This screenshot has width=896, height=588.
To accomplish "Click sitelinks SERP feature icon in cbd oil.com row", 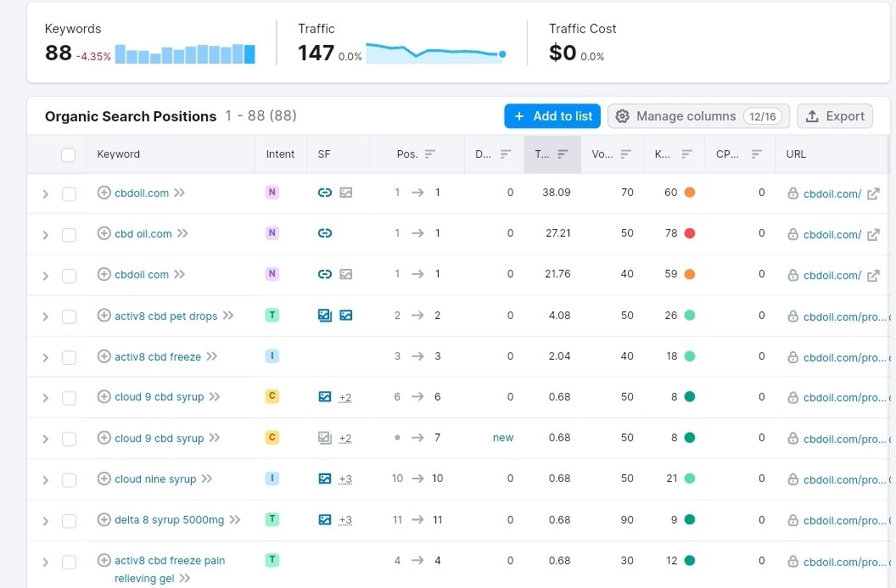I will pyautogui.click(x=325, y=233).
